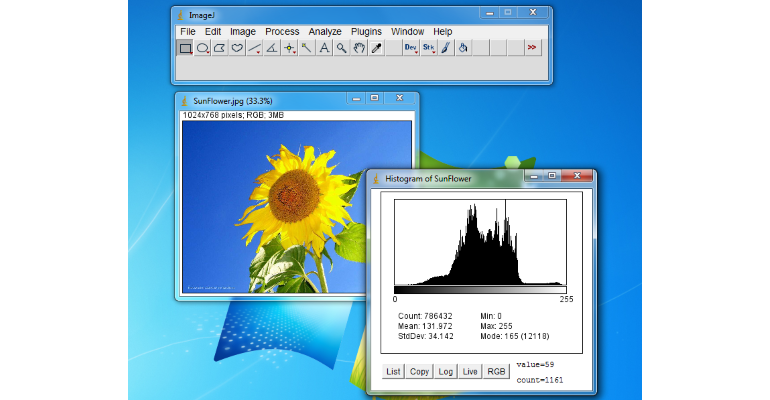The image size is (770, 400).
Task: Toggle the Live histogram button
Action: click(x=470, y=372)
